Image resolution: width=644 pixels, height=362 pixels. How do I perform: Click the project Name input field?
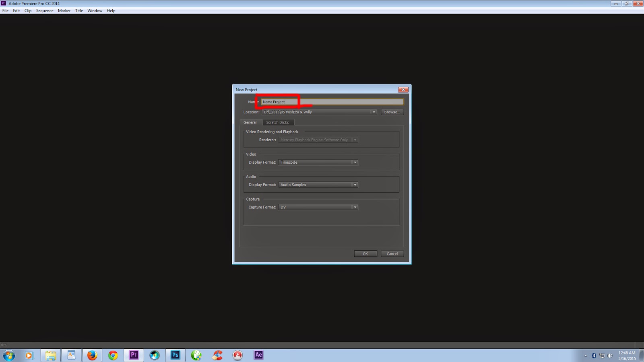[x=332, y=102]
